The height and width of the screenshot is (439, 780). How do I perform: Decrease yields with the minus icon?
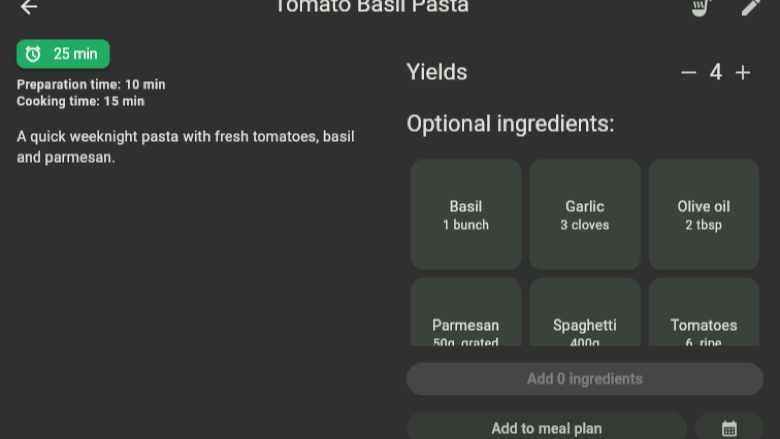coord(688,73)
